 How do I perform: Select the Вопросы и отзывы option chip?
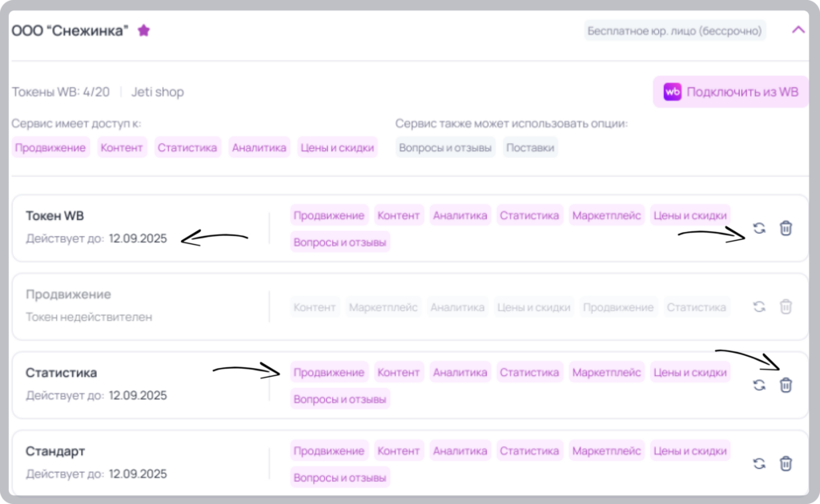pos(445,148)
